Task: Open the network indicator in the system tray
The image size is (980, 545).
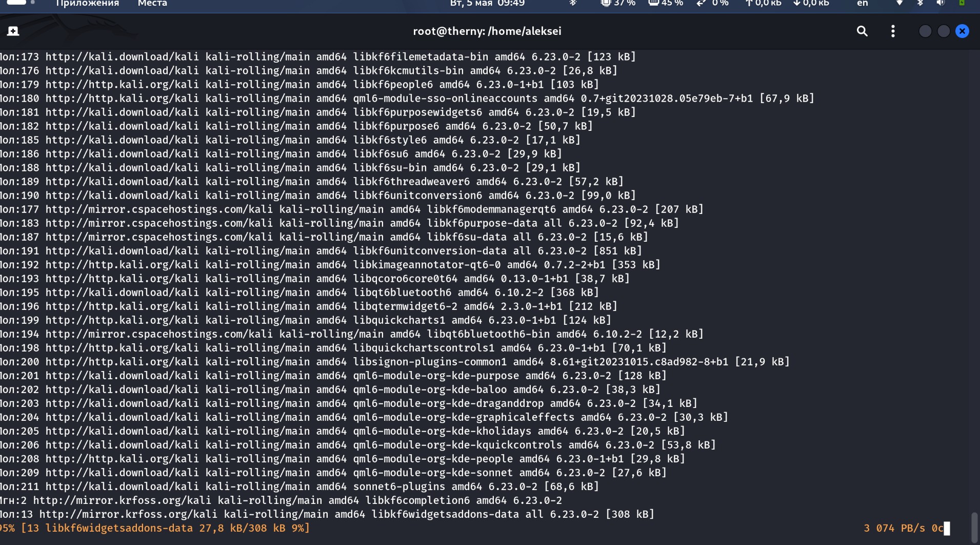Action: coord(899,4)
